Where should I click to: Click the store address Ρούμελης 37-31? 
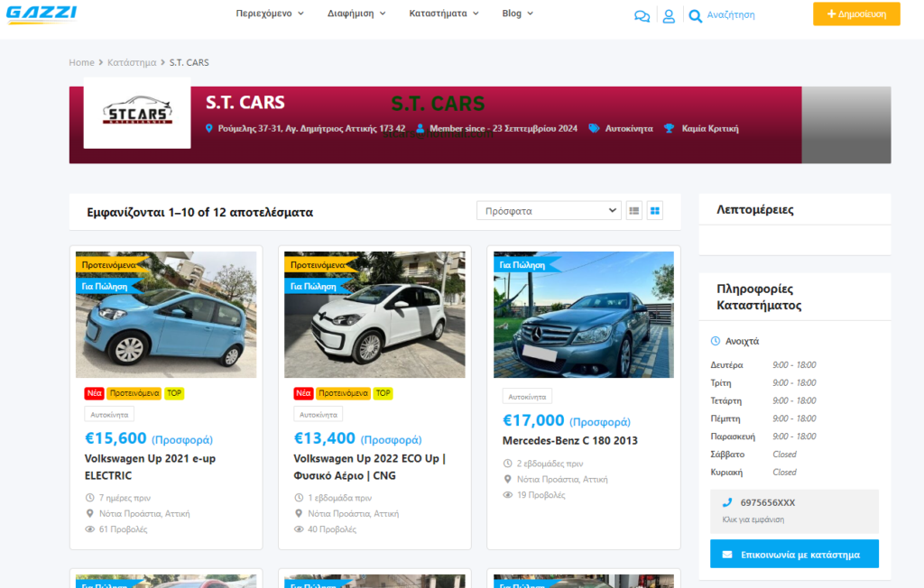coord(311,128)
